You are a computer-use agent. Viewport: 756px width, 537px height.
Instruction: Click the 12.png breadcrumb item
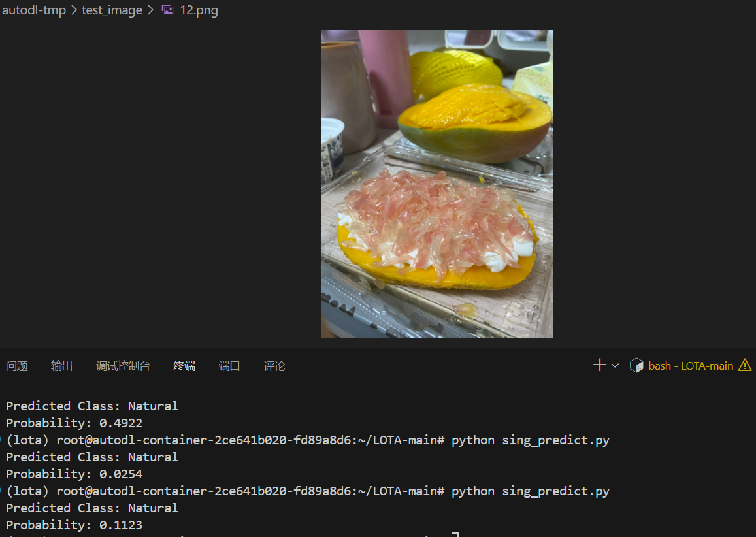click(x=199, y=10)
